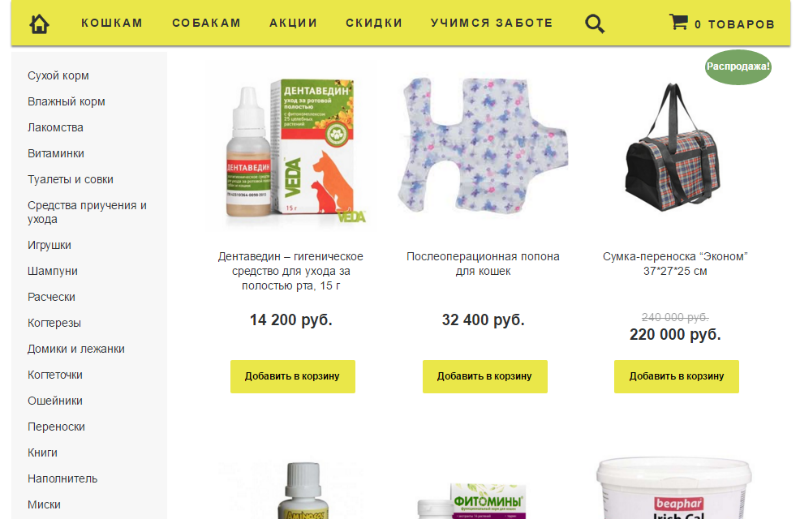Click the green Распродажа! badge

coord(738,67)
